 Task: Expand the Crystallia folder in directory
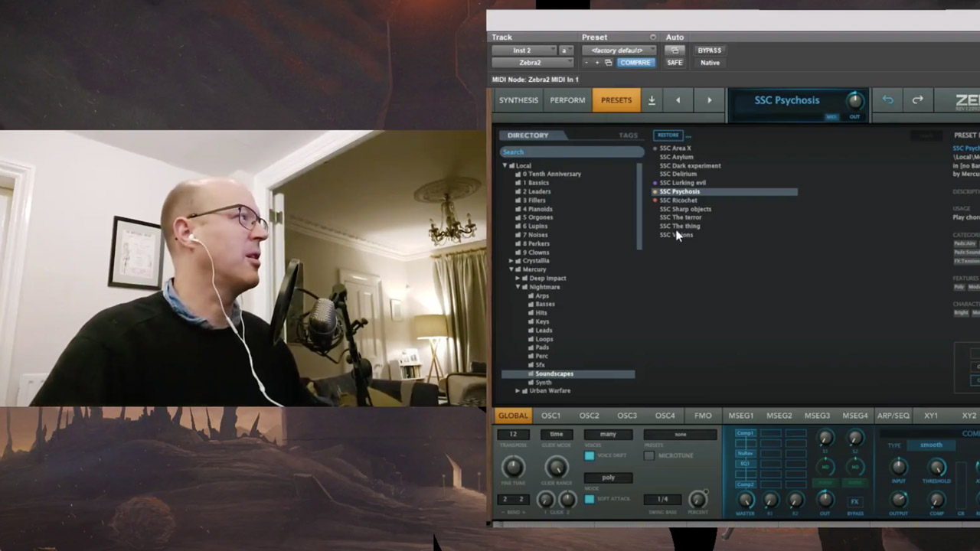pos(511,261)
